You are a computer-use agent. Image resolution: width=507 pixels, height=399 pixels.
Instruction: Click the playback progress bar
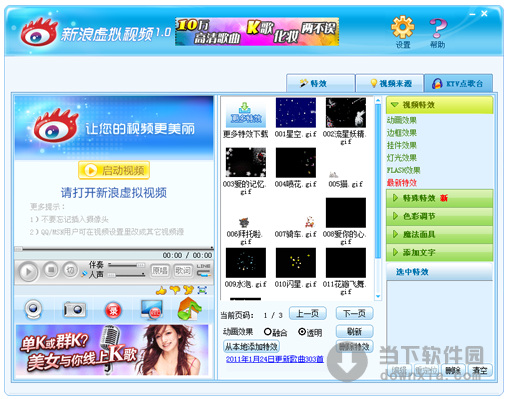(114, 249)
